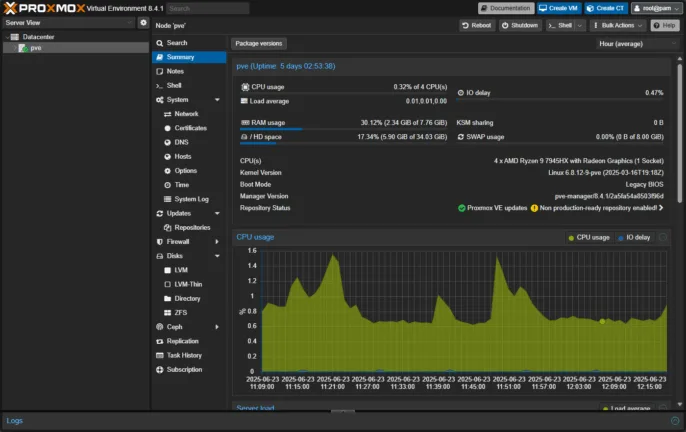Click the Shell prompt icon in node menu

(160, 86)
